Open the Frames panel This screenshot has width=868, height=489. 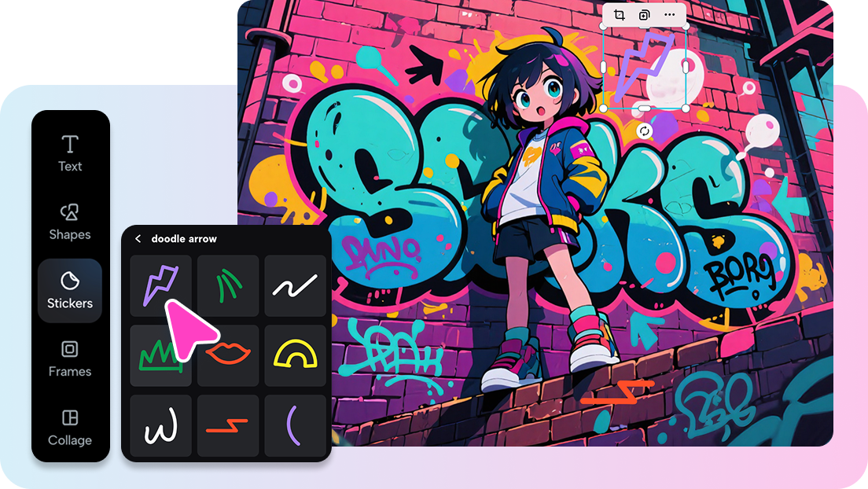(x=69, y=359)
